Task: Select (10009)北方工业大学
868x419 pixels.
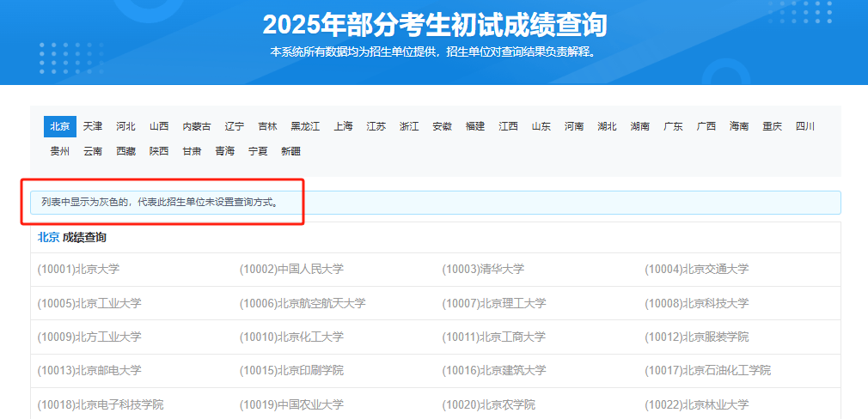Action: point(89,337)
